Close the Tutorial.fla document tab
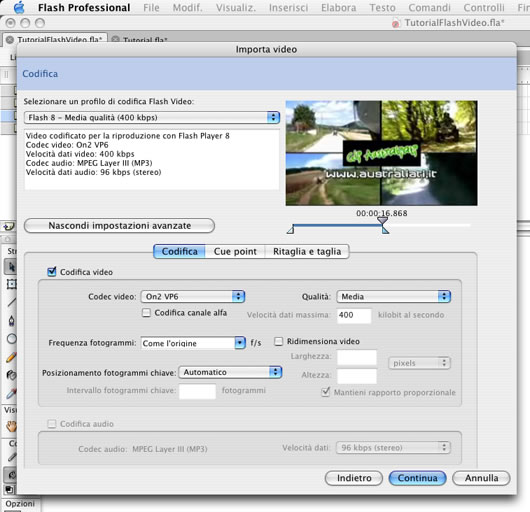Screen dimensions: 530x512 pyautogui.click(x=115, y=40)
